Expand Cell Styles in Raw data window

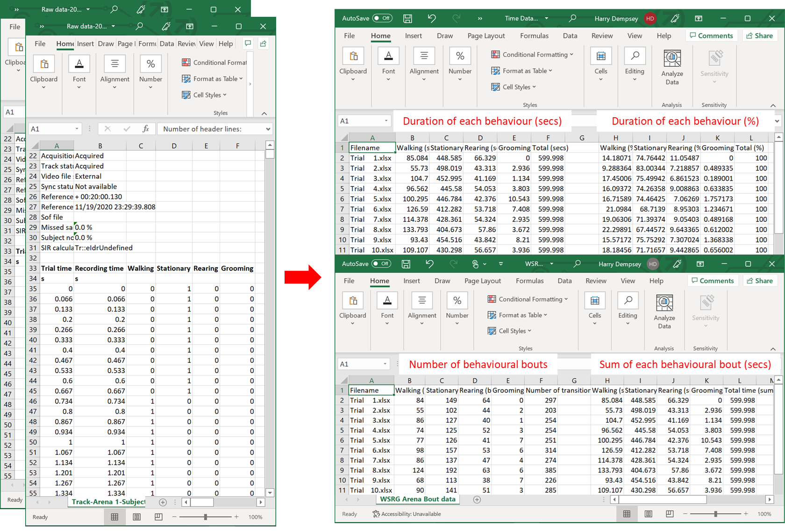tap(204, 95)
